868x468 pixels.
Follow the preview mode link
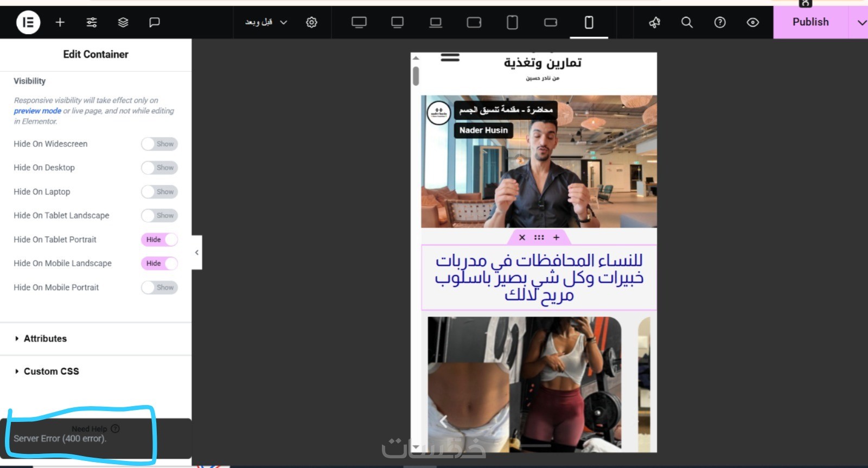tap(37, 111)
